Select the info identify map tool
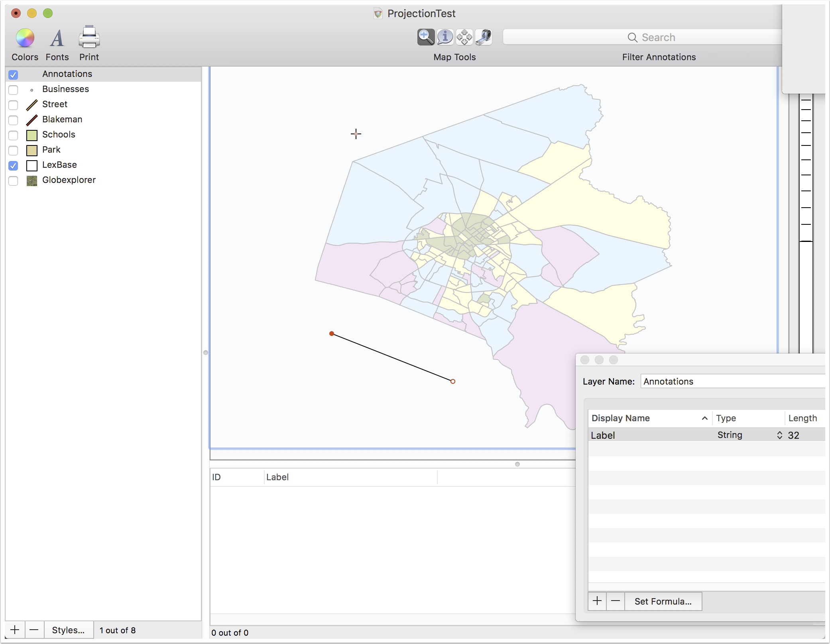 pos(445,37)
